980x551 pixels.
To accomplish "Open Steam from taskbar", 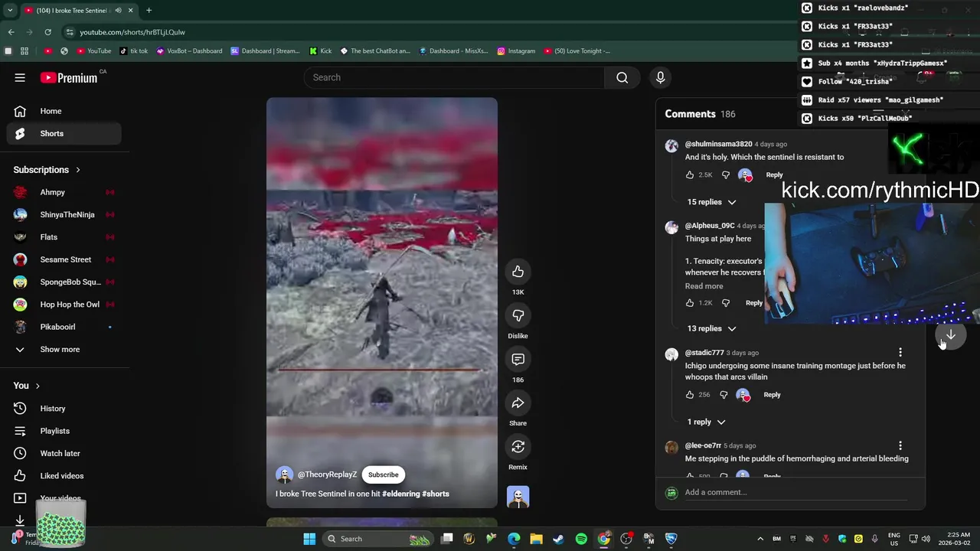I will [559, 539].
